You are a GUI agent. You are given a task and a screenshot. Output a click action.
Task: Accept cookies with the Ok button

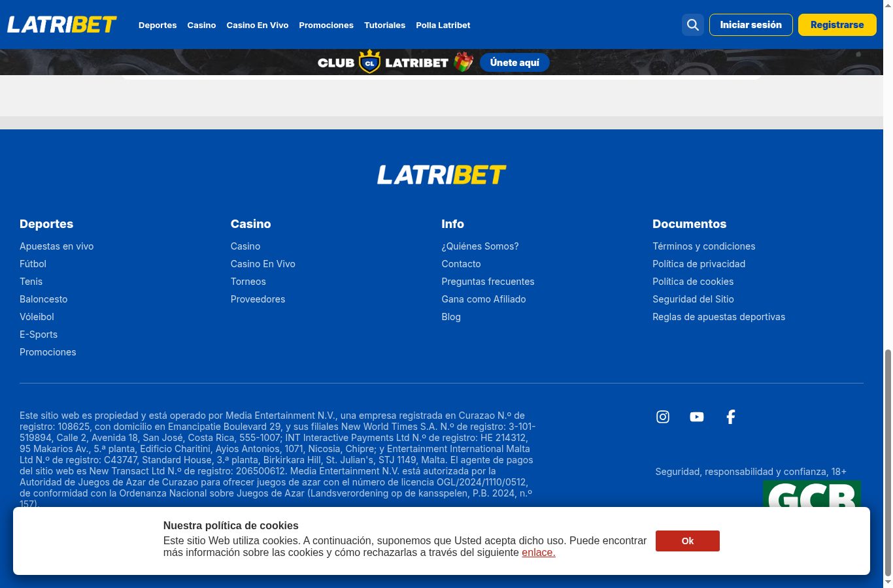click(688, 541)
